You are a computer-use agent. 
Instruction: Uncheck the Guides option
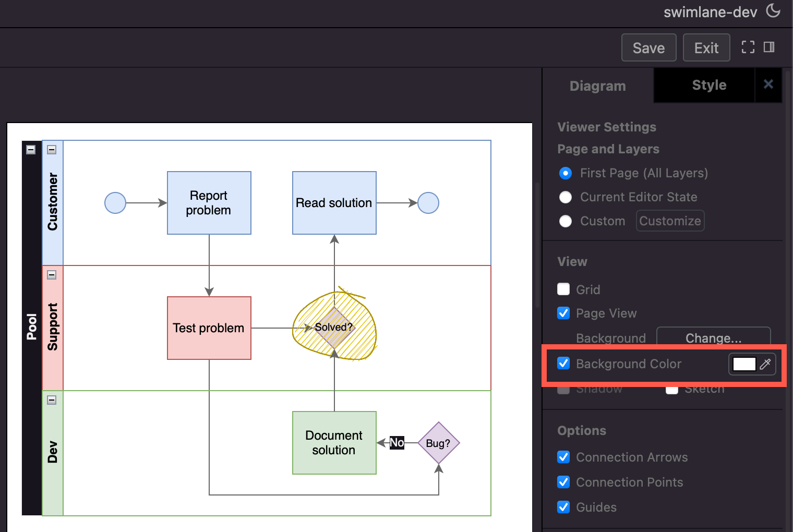point(563,507)
